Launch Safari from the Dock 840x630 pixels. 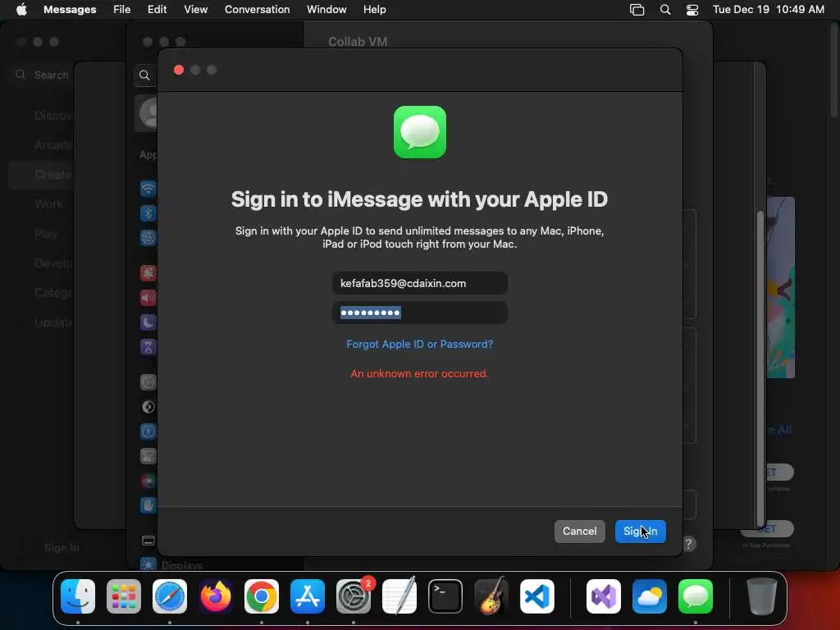point(170,596)
